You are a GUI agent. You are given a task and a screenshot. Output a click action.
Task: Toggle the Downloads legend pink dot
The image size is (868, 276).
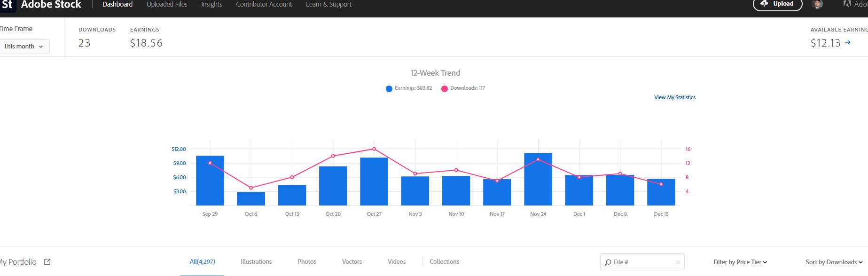[x=444, y=88]
